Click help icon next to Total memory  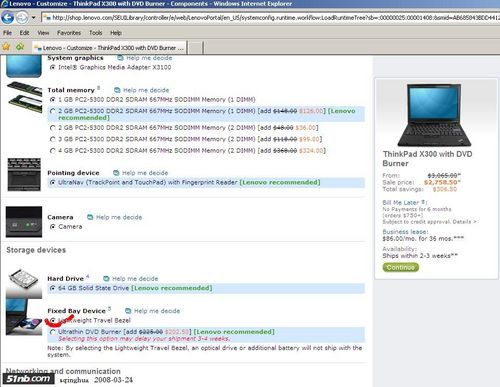(x=117, y=90)
